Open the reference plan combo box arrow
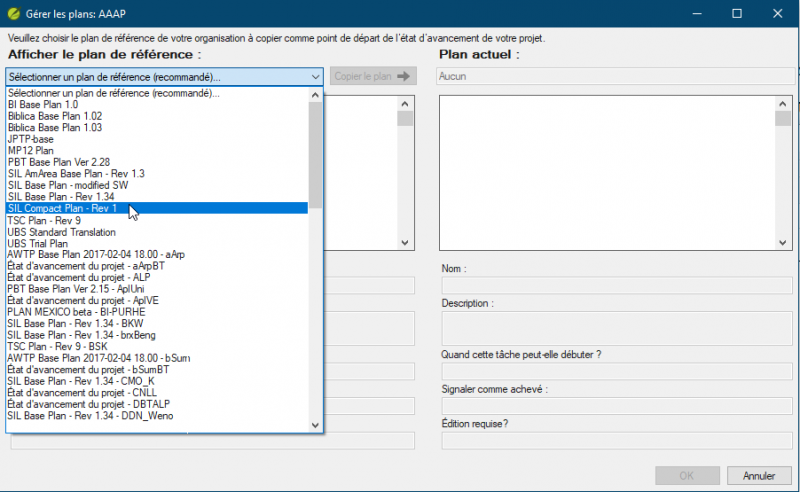 [315, 77]
